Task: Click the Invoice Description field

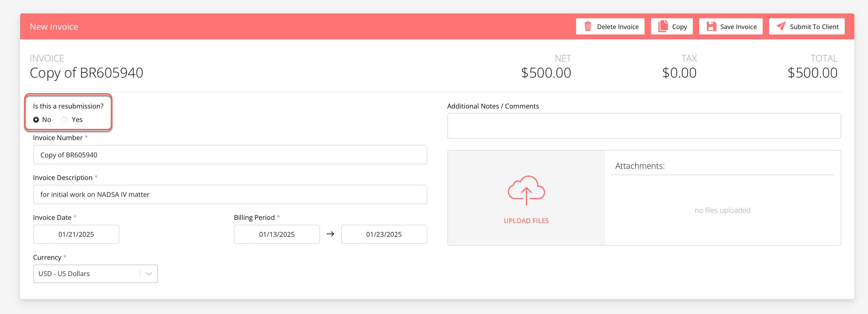Action: pos(230,194)
